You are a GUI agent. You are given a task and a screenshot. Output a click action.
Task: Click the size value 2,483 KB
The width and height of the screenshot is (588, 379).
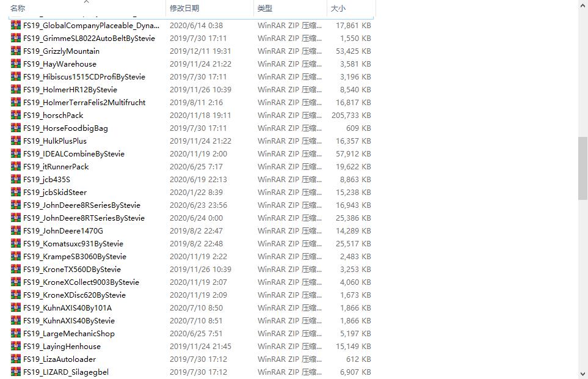point(355,256)
